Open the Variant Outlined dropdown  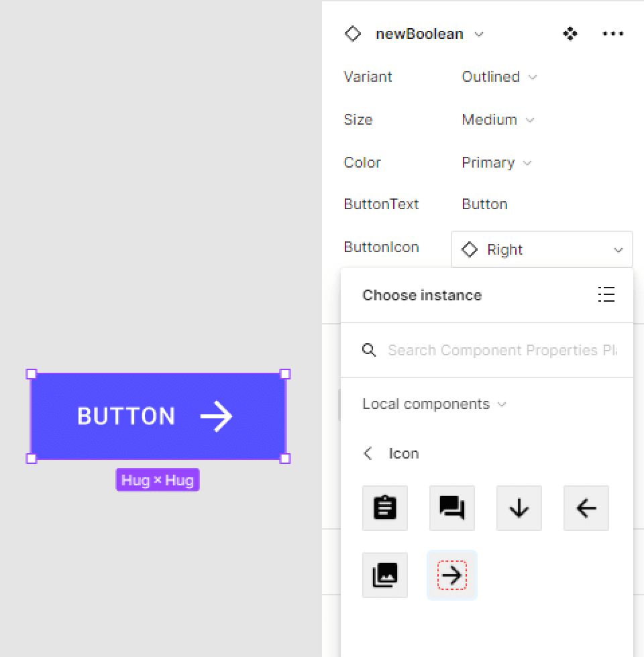[499, 77]
